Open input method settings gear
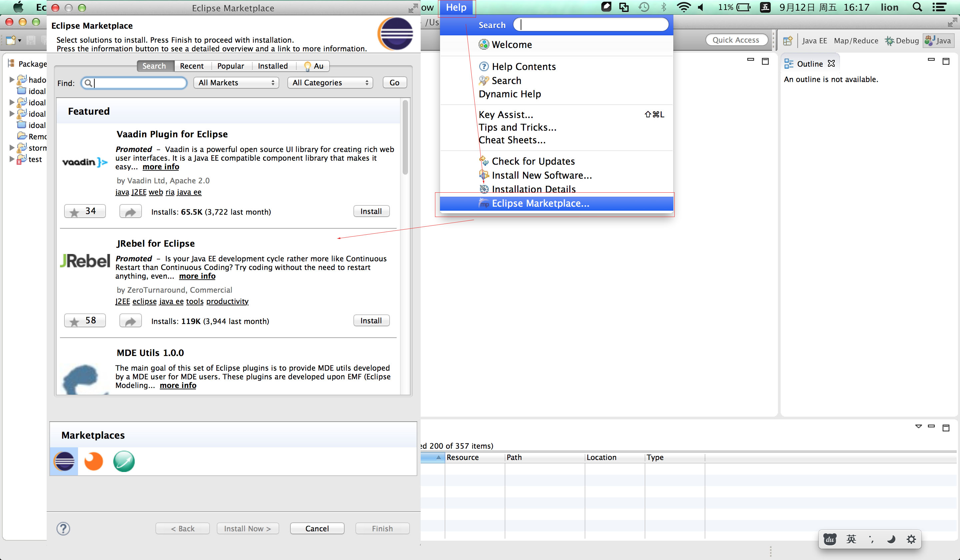This screenshot has width=960, height=560. coord(911,539)
